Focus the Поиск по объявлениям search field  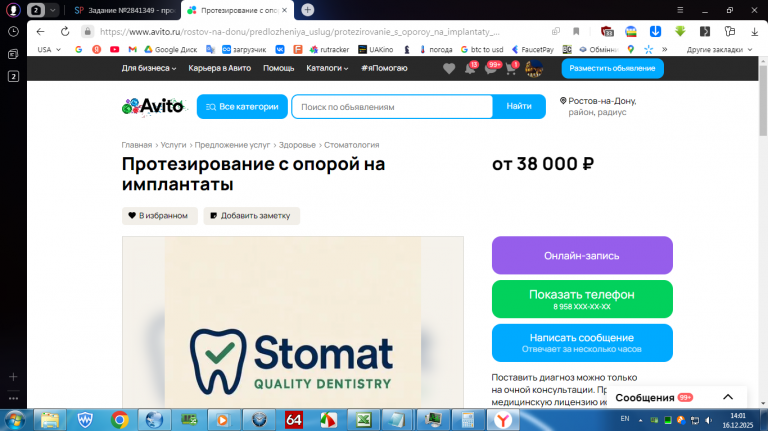click(392, 106)
